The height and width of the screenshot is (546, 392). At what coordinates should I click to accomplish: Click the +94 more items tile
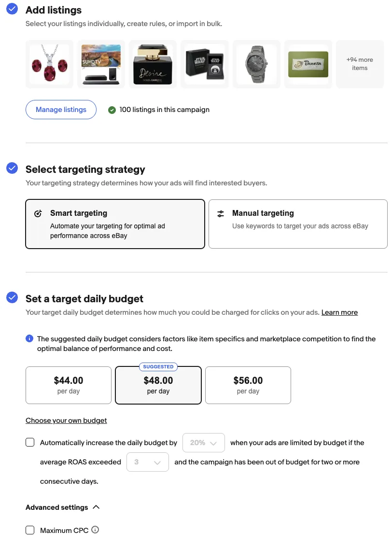[360, 64]
